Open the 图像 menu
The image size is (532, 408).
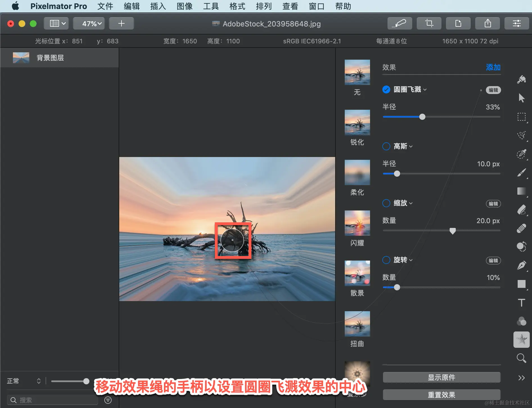(x=184, y=6)
